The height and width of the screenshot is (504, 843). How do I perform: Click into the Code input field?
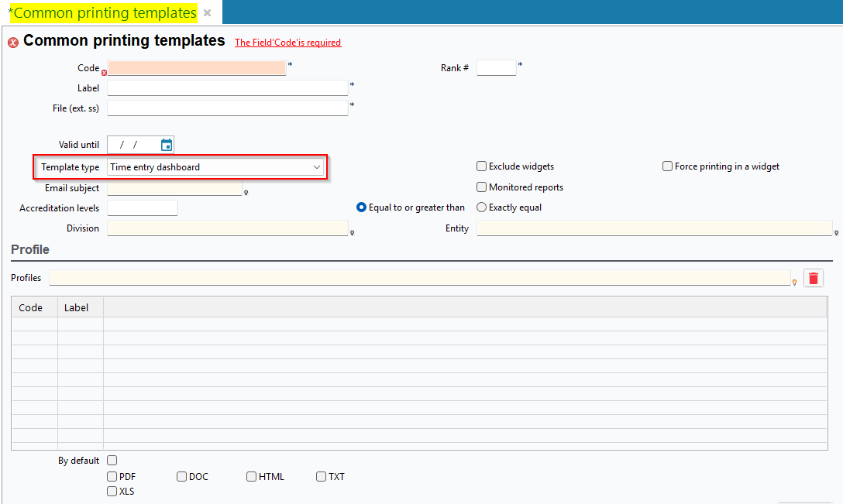coord(197,68)
